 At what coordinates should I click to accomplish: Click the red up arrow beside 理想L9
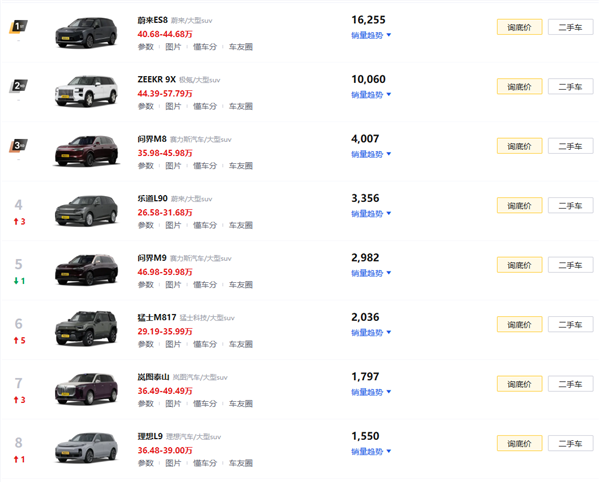click(15, 459)
